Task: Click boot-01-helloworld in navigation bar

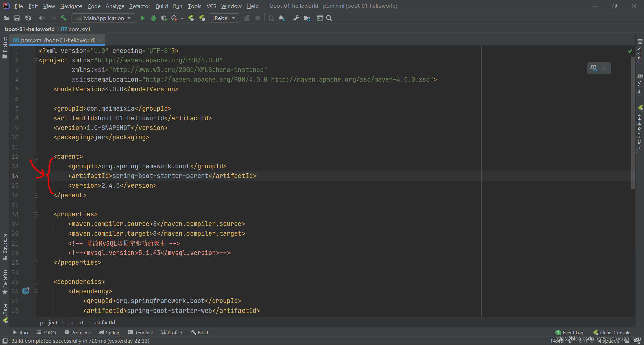Action: click(x=30, y=29)
